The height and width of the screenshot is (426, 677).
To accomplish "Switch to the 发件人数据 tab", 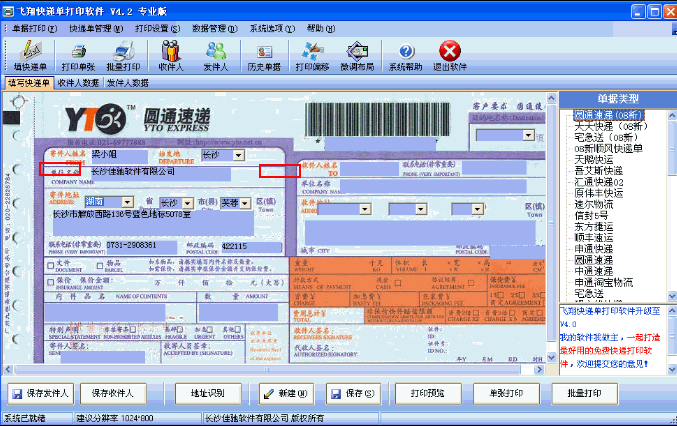I will [x=127, y=83].
